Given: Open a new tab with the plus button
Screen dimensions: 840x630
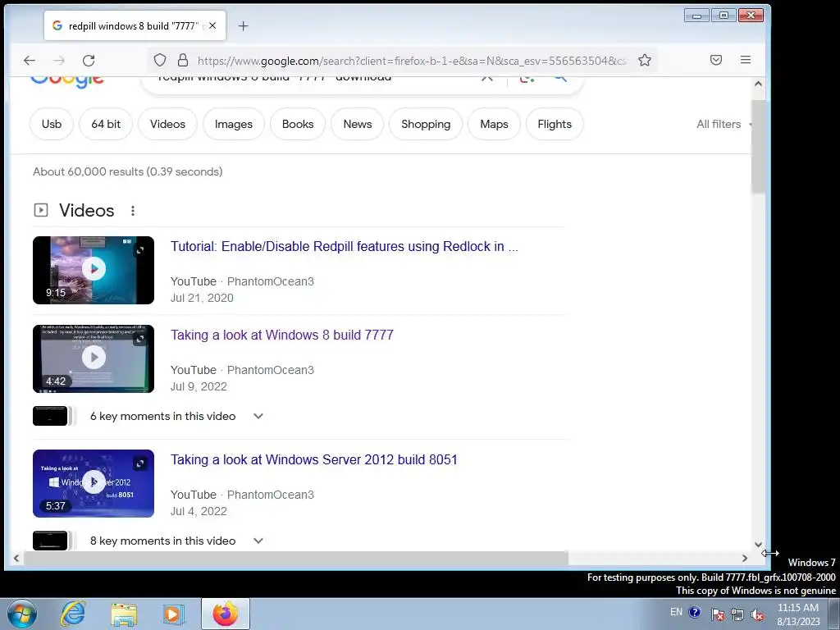Looking at the screenshot, I should coord(243,25).
